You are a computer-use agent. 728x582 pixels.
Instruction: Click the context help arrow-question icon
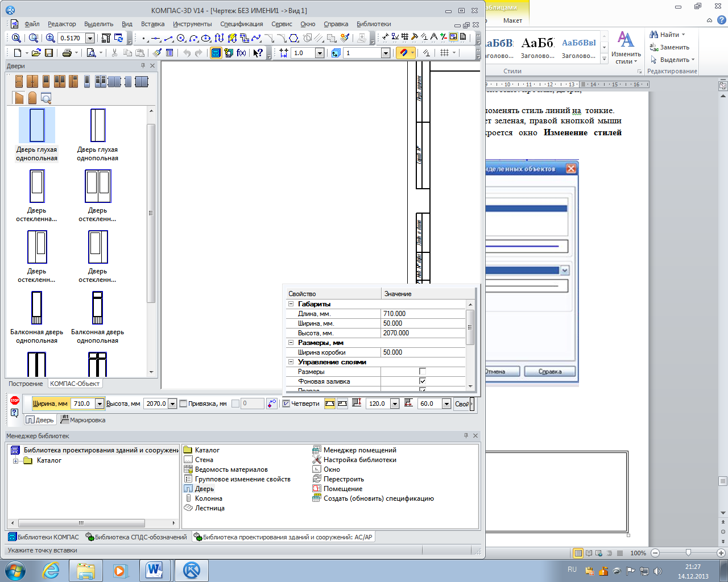258,53
